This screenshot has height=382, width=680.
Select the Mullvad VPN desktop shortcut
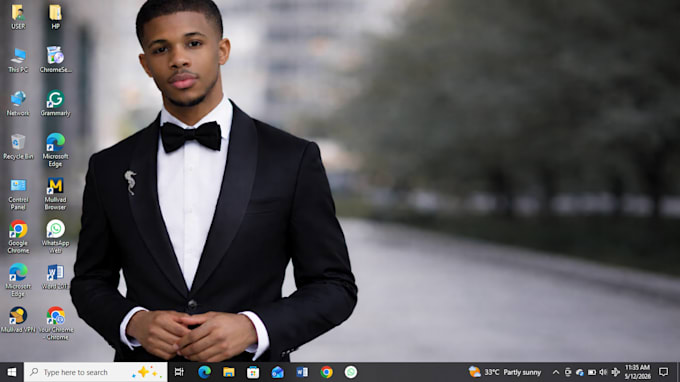click(x=18, y=320)
